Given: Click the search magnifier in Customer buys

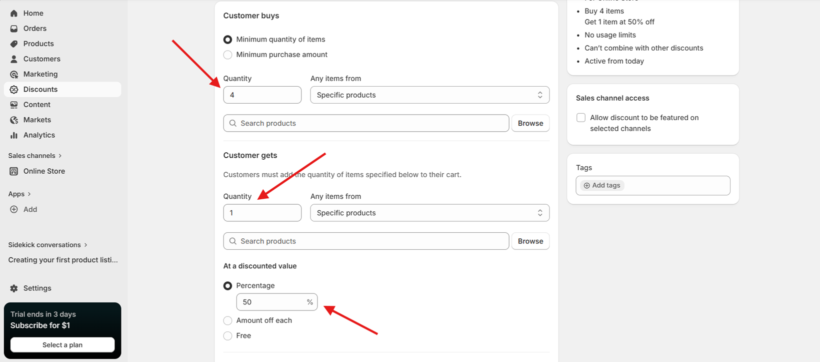Looking at the screenshot, I should click(233, 123).
